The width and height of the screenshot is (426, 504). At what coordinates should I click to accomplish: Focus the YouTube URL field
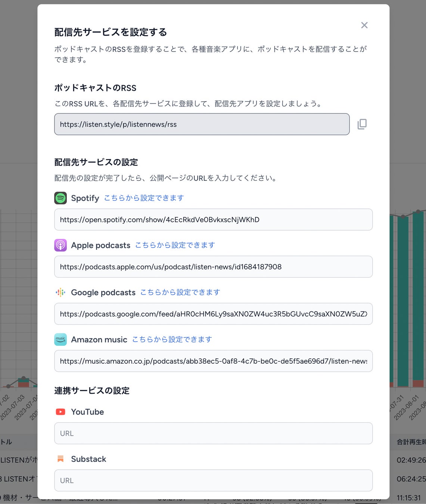click(x=214, y=433)
